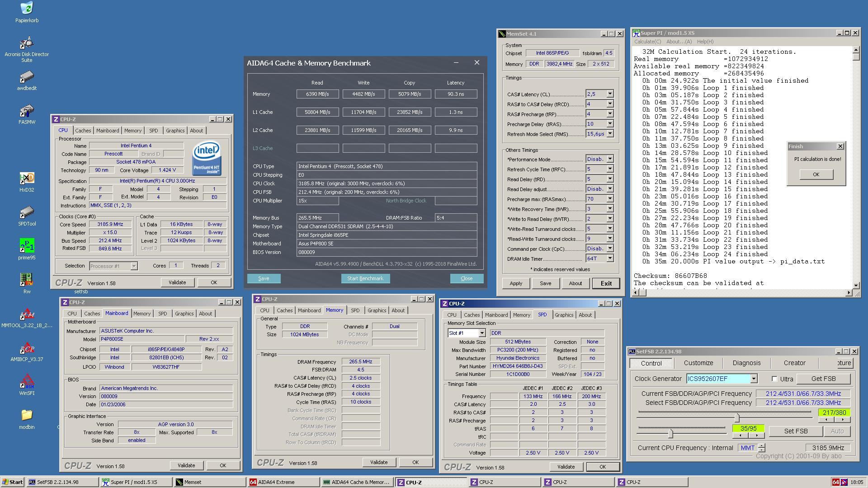Click Super PI horizontal scrollbar
The image size is (868, 488).
tap(742, 293)
